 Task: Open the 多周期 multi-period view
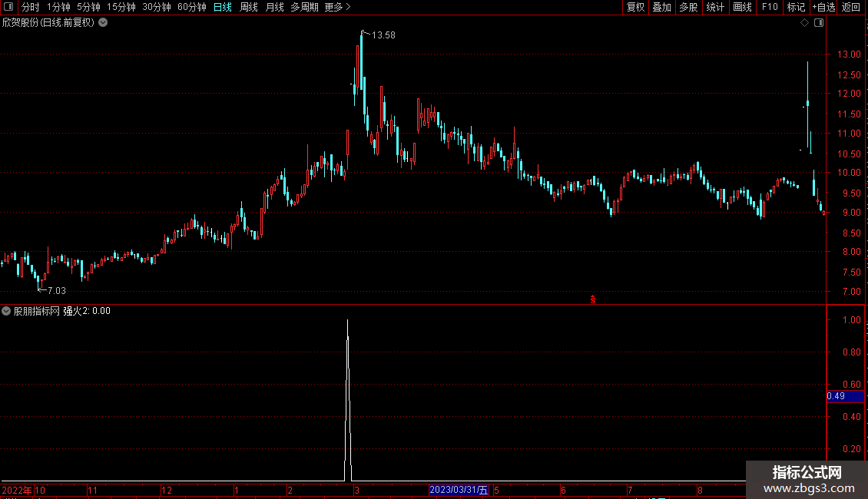304,7
